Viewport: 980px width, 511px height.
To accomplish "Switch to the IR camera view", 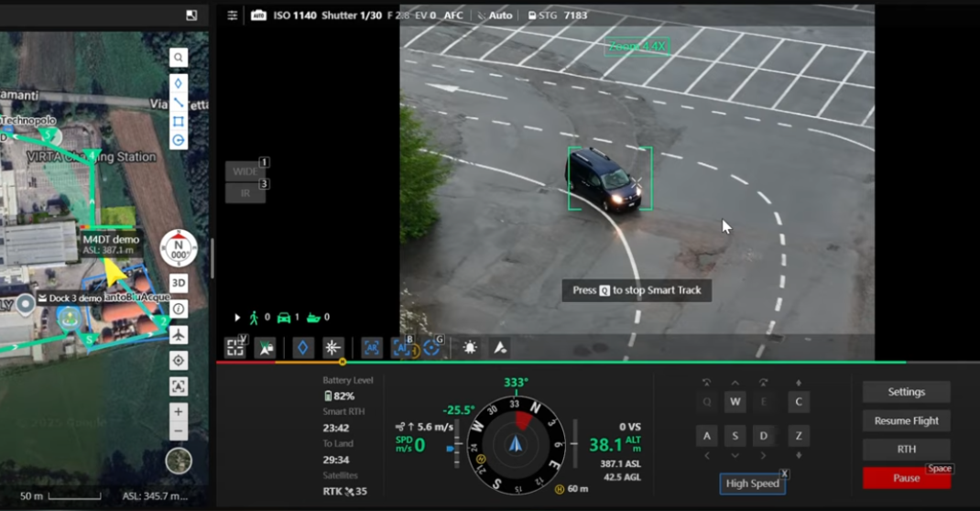I will (245, 193).
